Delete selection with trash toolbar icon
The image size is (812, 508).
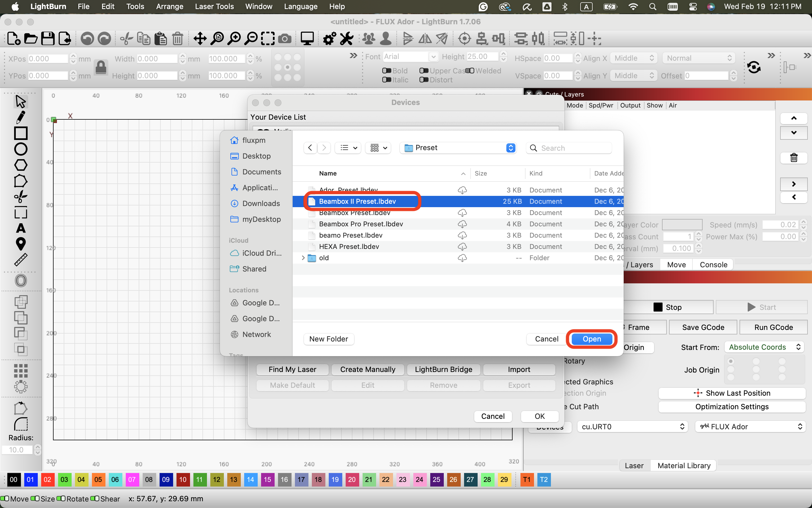click(178, 39)
